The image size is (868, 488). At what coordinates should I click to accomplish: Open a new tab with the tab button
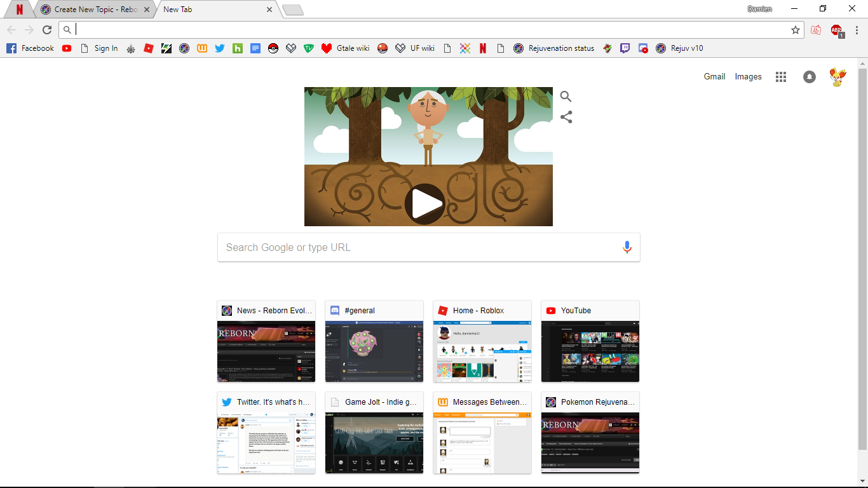pyautogui.click(x=293, y=10)
